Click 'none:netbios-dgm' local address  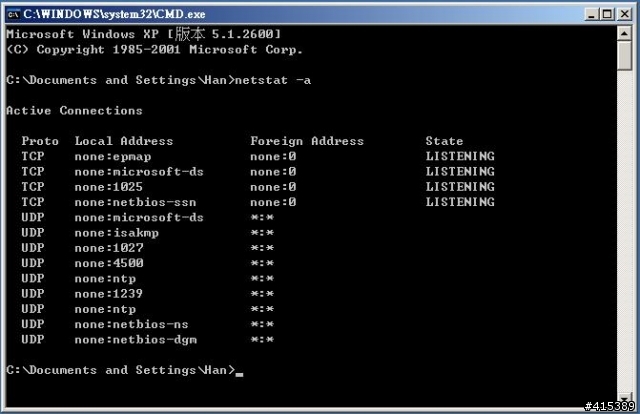click(136, 340)
